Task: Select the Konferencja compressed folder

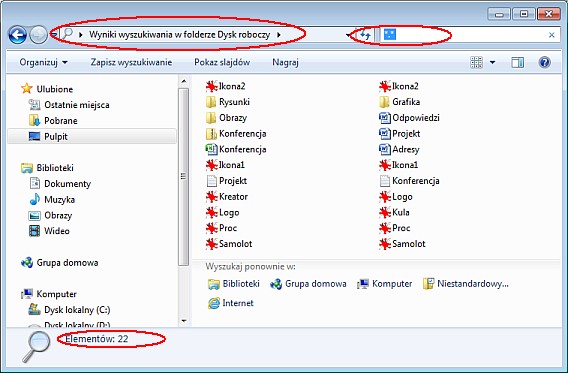Action: 236,134
